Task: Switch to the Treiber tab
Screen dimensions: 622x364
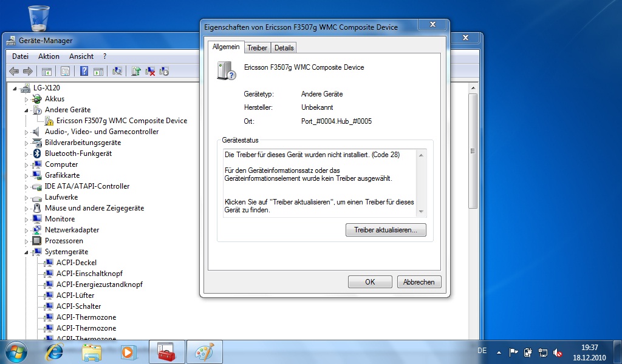Action: 257,48
